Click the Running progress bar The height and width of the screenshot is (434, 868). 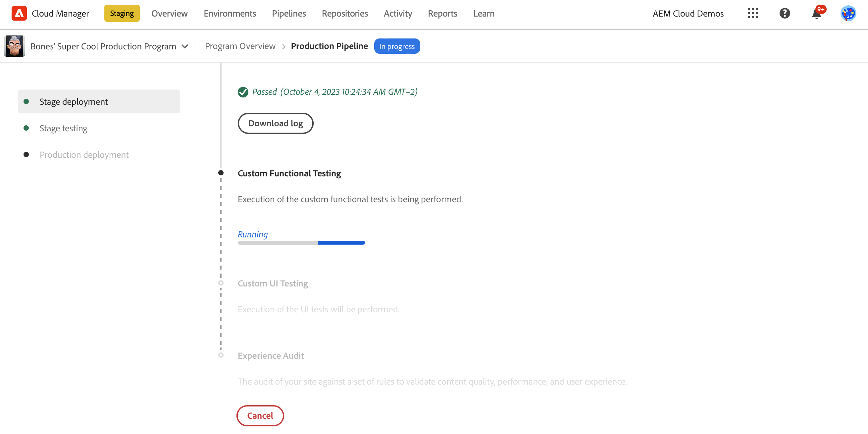pyautogui.click(x=301, y=243)
